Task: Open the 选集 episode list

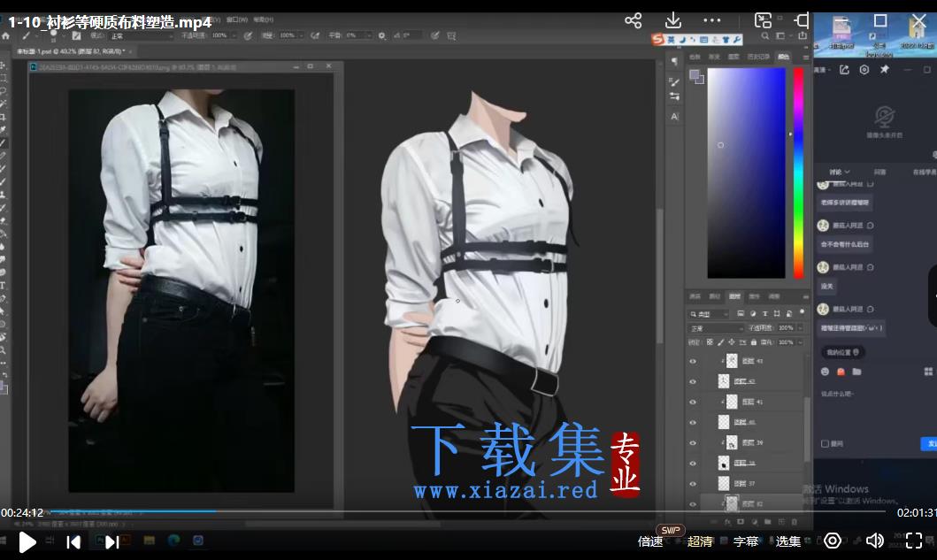Action: pyautogui.click(x=787, y=541)
